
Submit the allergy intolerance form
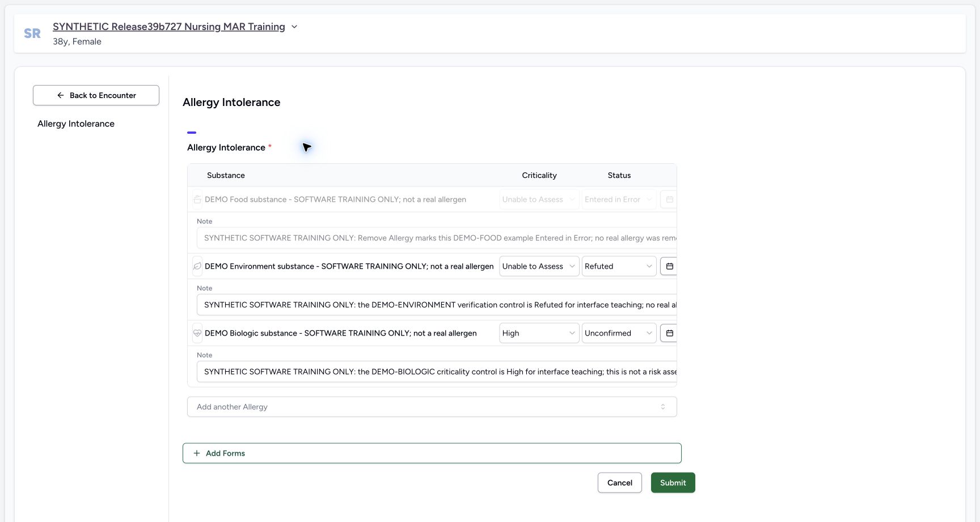click(x=673, y=483)
